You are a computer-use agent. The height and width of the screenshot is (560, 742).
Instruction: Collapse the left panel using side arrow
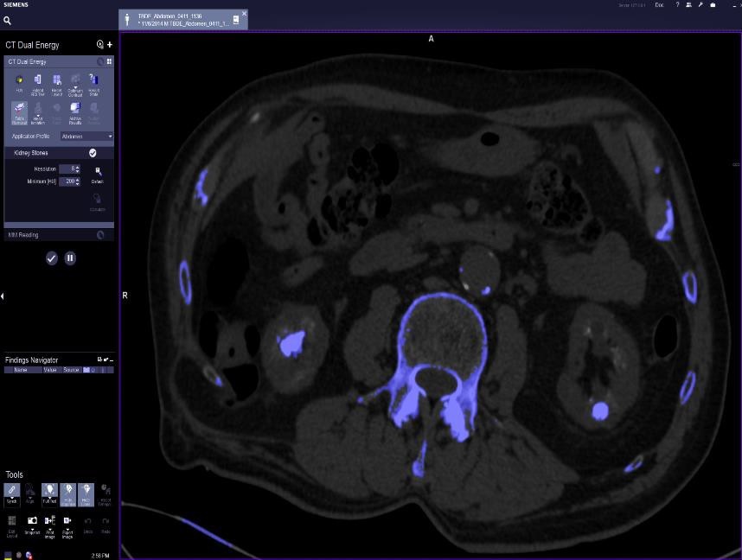(x=3, y=296)
